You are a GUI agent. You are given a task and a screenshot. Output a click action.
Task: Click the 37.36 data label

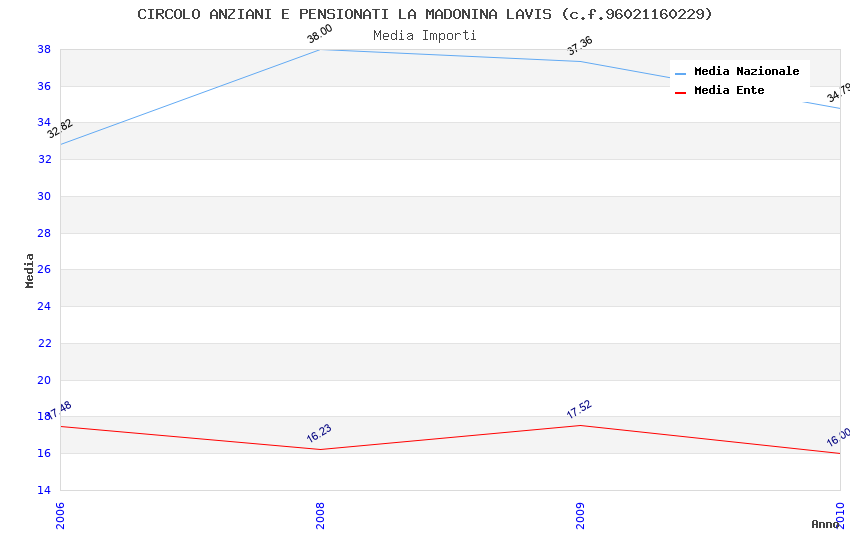tap(579, 46)
